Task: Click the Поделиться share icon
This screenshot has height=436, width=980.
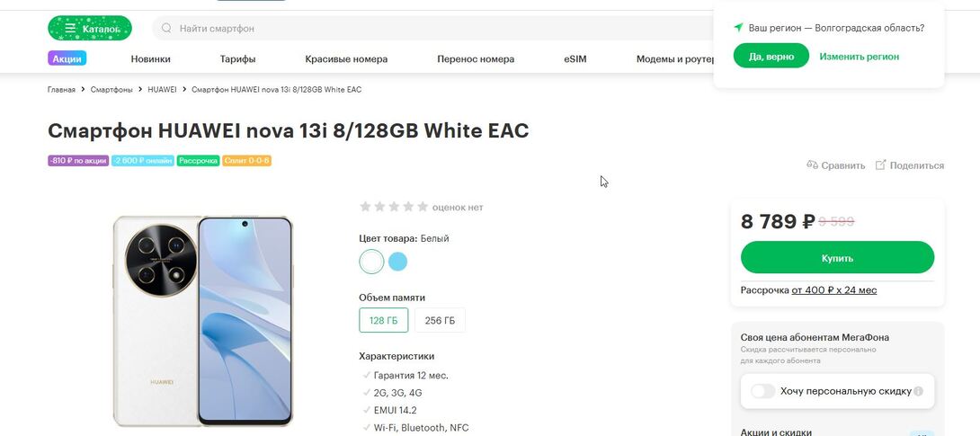Action: tap(880, 165)
